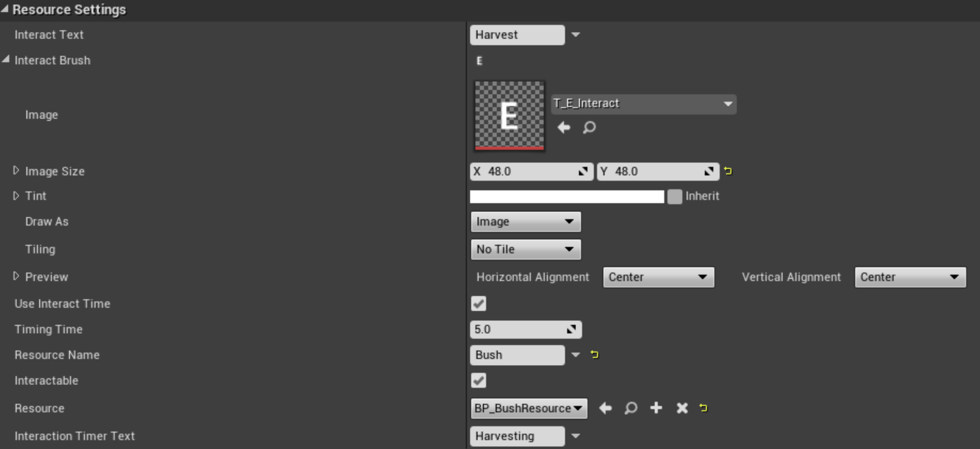Reset Resource property to default
980x449 pixels.
[703, 408]
